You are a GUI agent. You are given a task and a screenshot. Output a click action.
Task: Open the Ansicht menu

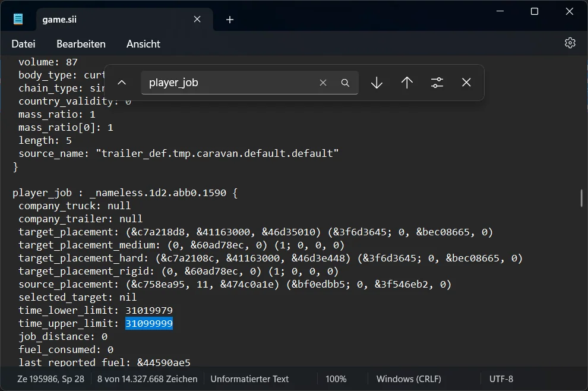coord(143,44)
